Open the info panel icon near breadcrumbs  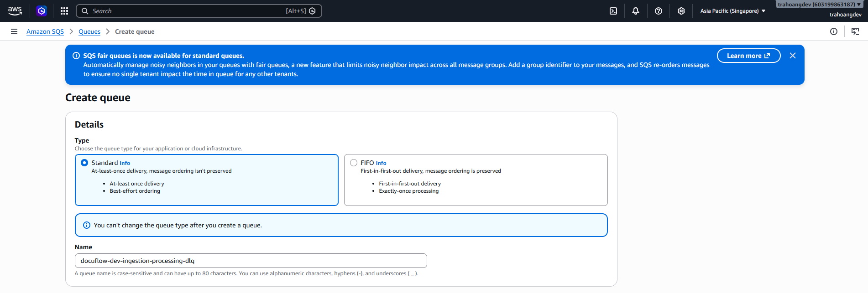coord(834,31)
